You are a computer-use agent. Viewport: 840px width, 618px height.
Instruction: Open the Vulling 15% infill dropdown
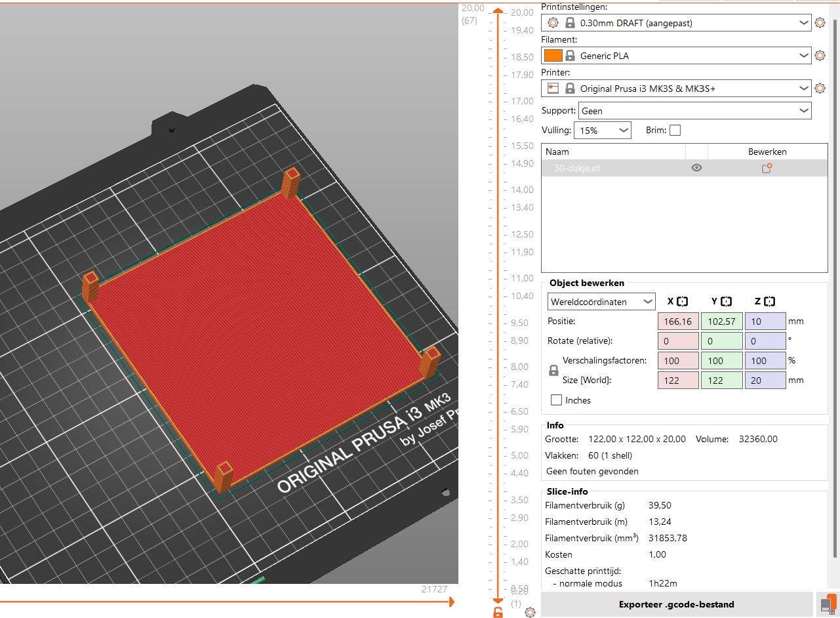point(602,131)
